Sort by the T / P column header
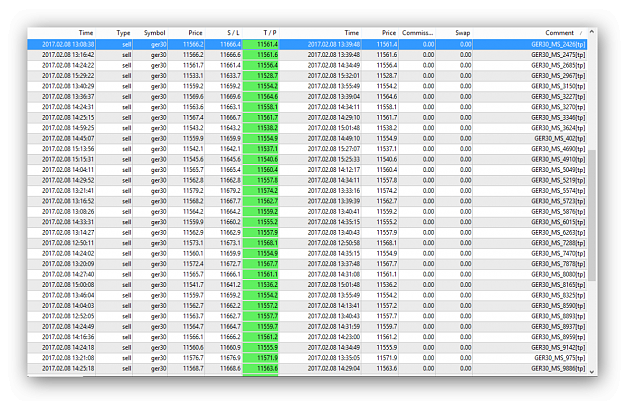Screen dimensions: 625x404 [269, 33]
